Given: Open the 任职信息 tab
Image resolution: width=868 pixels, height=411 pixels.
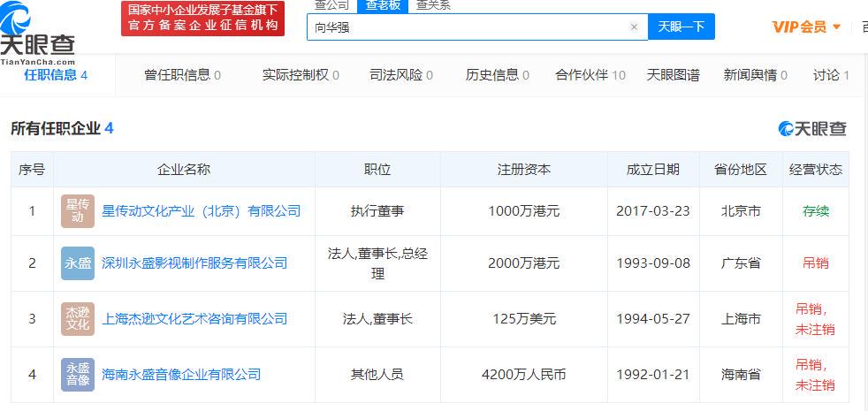Looking at the screenshot, I should coord(56,75).
